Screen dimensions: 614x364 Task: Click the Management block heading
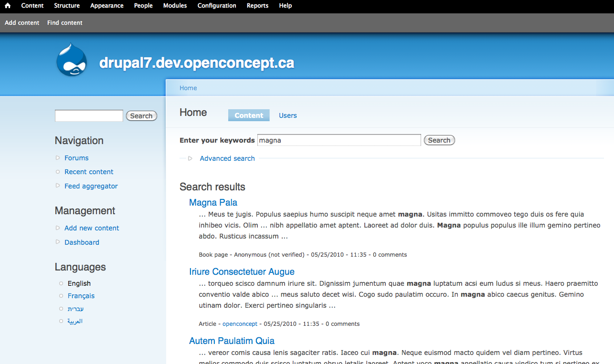click(x=85, y=210)
